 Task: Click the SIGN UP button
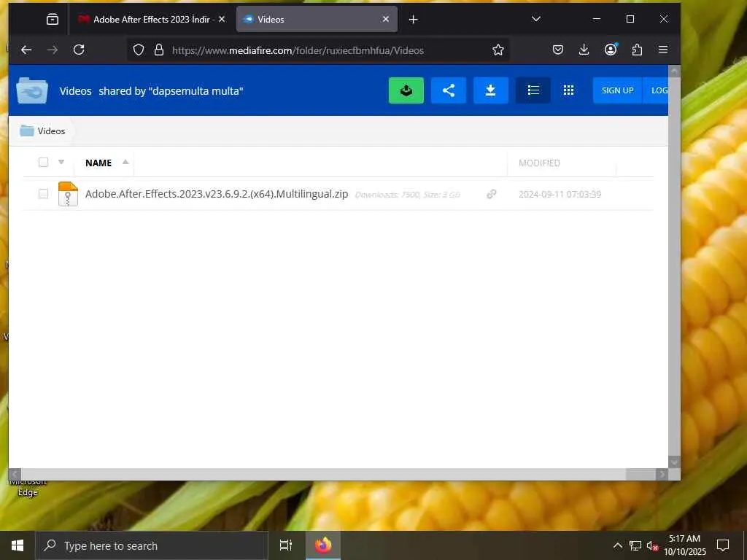point(617,90)
